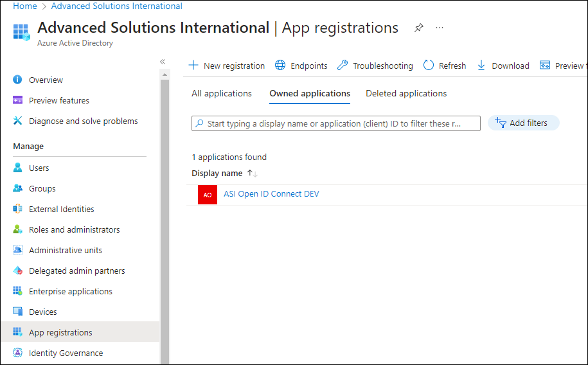
Task: Sort by Display name arrows
Action: tap(253, 174)
